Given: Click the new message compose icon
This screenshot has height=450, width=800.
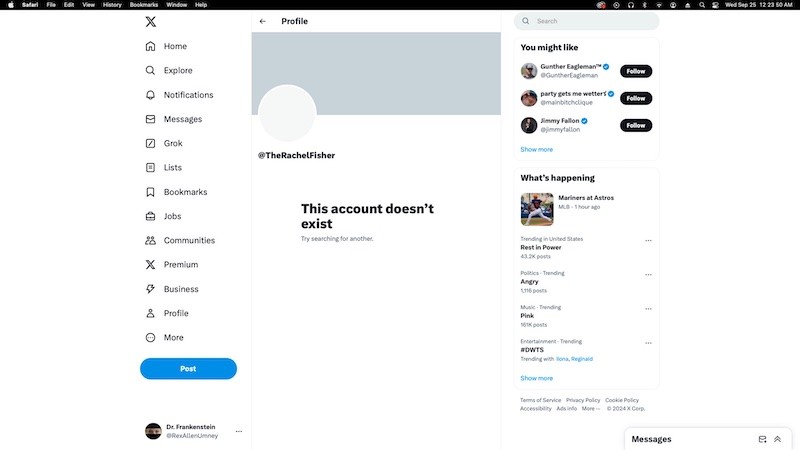Looking at the screenshot, I should point(762,439).
